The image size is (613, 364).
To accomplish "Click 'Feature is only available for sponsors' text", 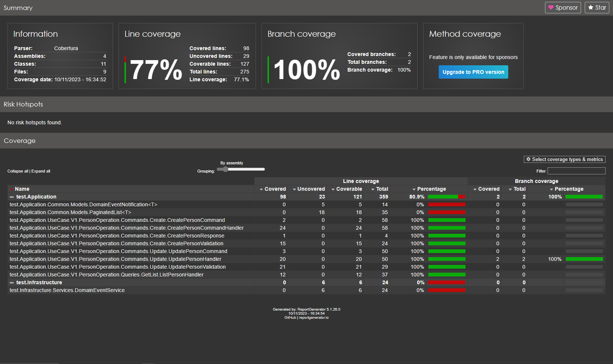I will pyautogui.click(x=473, y=57).
